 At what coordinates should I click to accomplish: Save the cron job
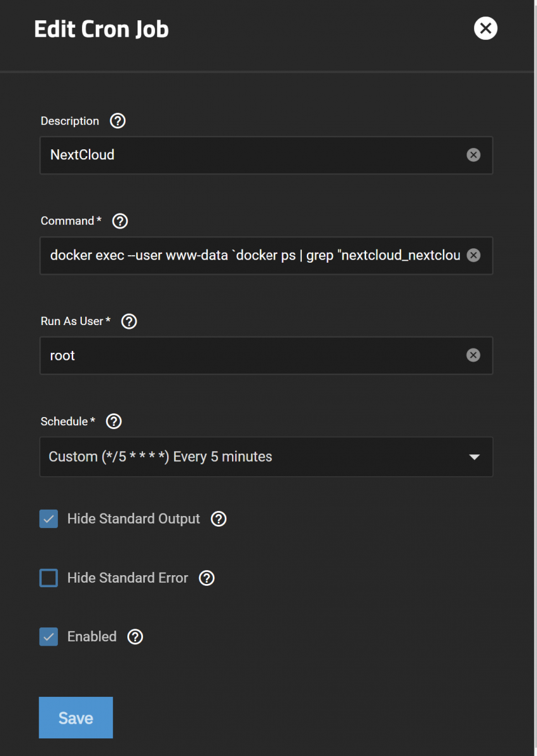pos(76,718)
